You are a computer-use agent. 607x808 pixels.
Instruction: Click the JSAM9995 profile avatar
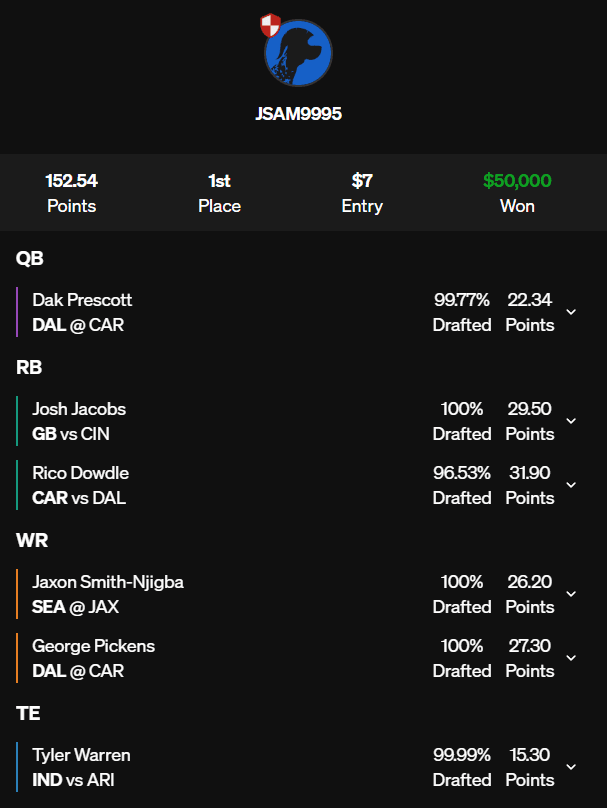[x=299, y=53]
